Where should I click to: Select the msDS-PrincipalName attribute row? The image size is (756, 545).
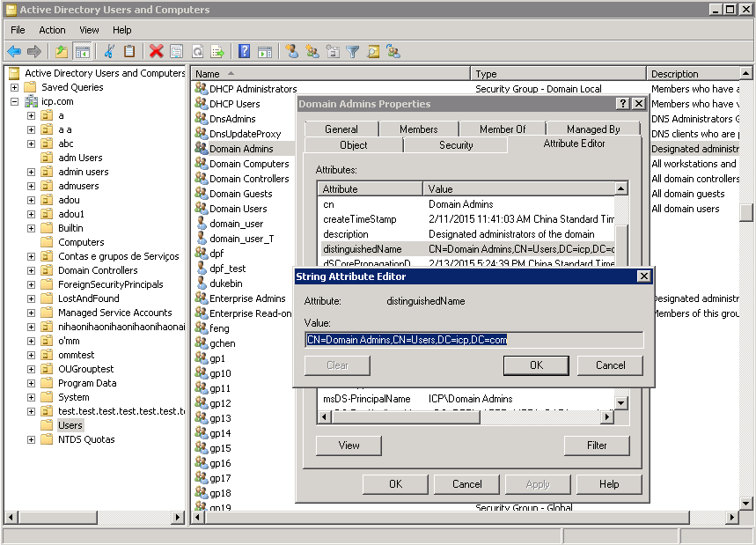[x=466, y=399]
